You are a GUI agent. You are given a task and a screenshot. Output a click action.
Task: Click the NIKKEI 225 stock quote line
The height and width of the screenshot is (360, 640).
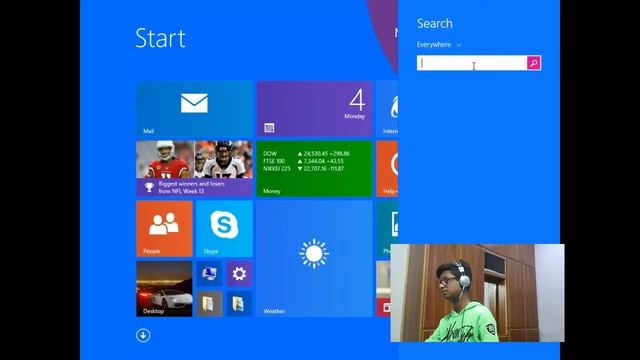click(x=303, y=169)
